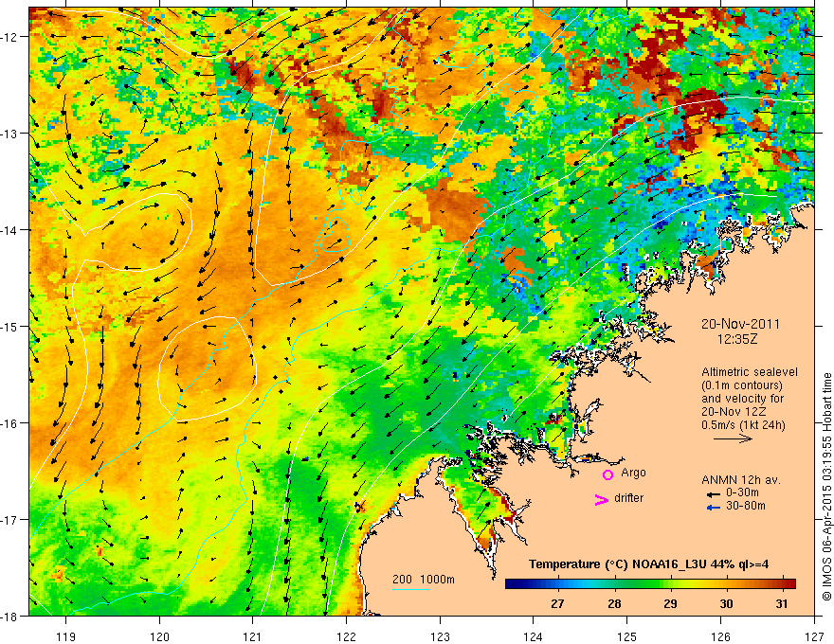Screen dimensions: 834x644
Task: Click the longitude axis label 122
Action: (346, 636)
